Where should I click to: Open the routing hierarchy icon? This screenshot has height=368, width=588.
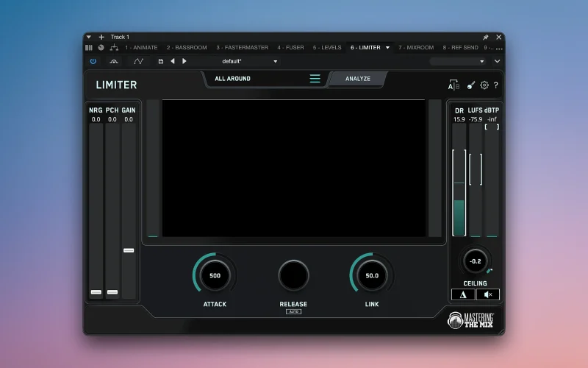coord(114,48)
